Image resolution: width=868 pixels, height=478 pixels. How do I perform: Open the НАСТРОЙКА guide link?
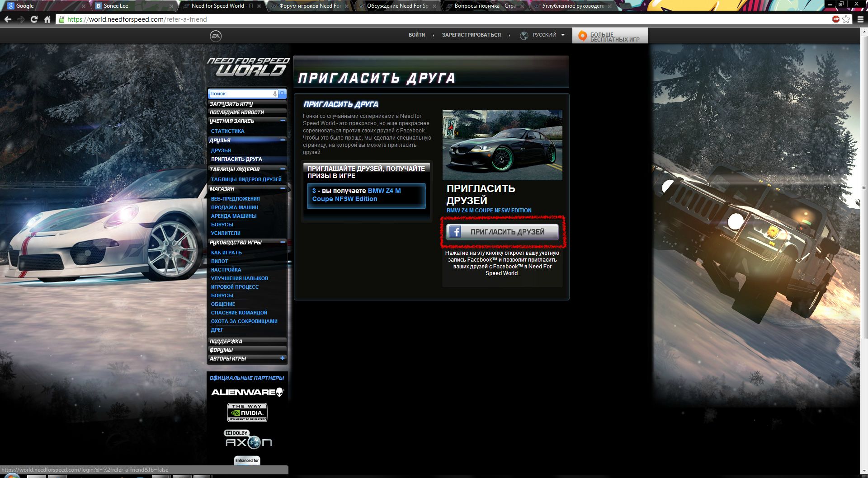click(226, 270)
